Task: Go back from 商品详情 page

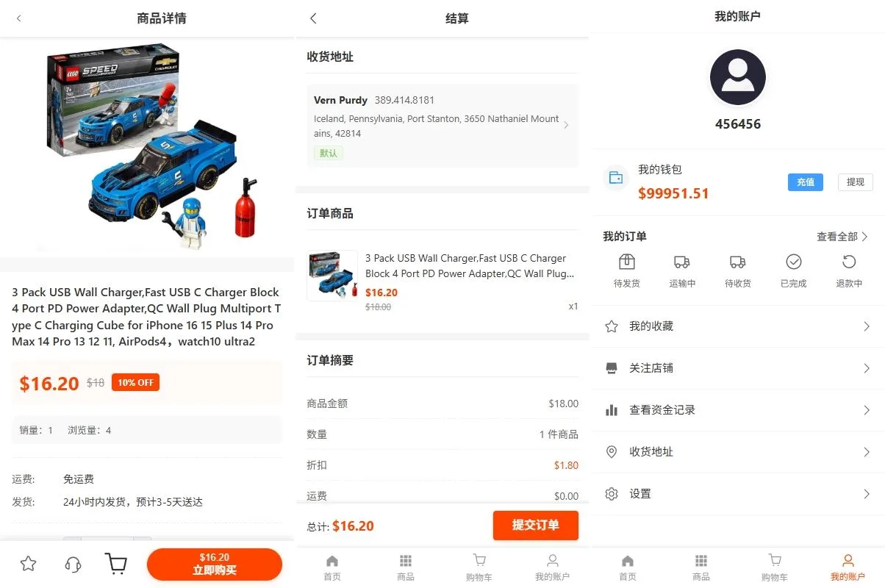Action: pos(19,18)
